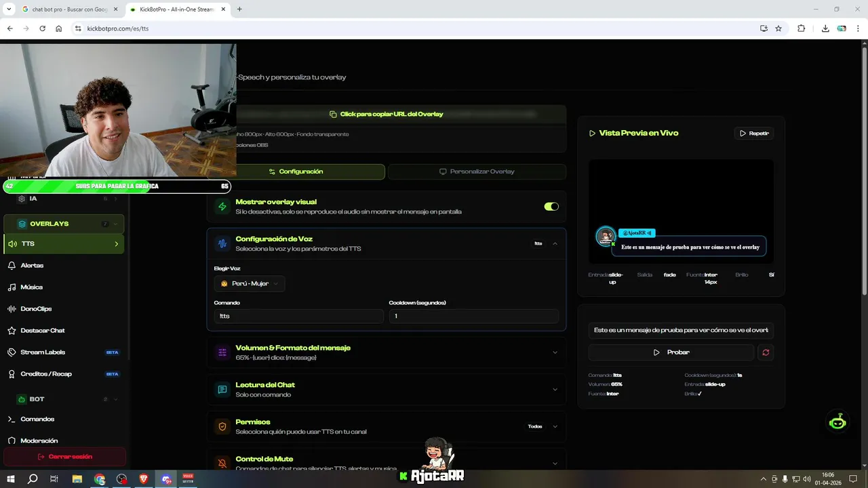The height and width of the screenshot is (488, 868).
Task: Collapse the Configuración de Voz section
Action: (555, 243)
